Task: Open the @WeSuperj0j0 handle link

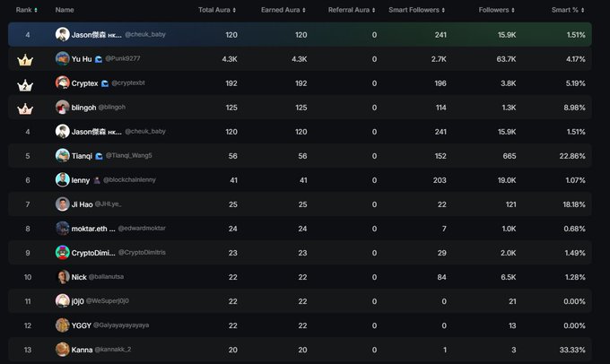Action: (x=108, y=300)
